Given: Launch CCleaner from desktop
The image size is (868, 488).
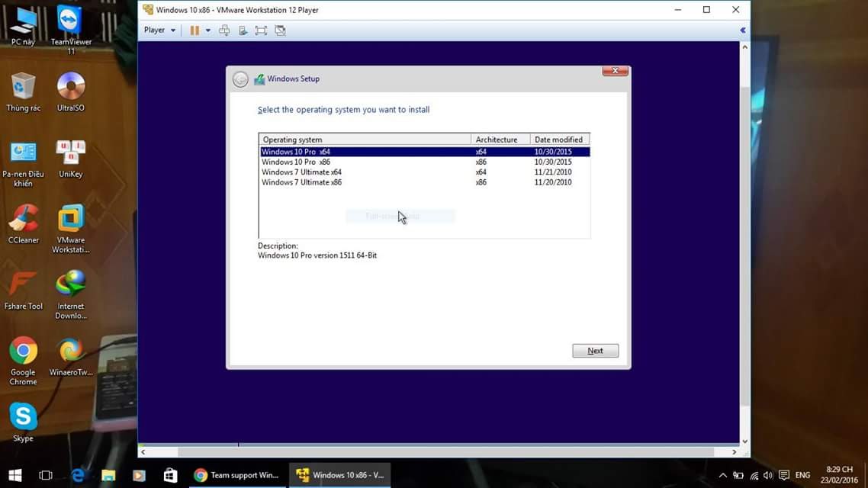Looking at the screenshot, I should coord(23,224).
